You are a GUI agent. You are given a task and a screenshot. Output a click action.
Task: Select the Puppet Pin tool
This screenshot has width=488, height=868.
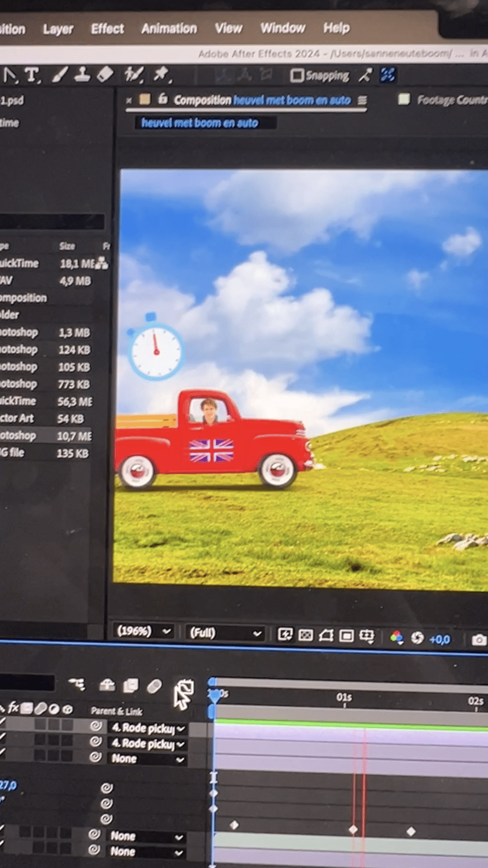click(161, 74)
